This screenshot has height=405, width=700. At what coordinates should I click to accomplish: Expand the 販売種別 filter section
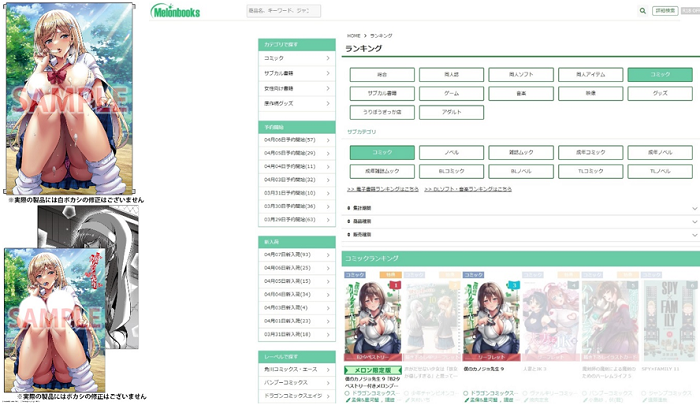point(521,235)
